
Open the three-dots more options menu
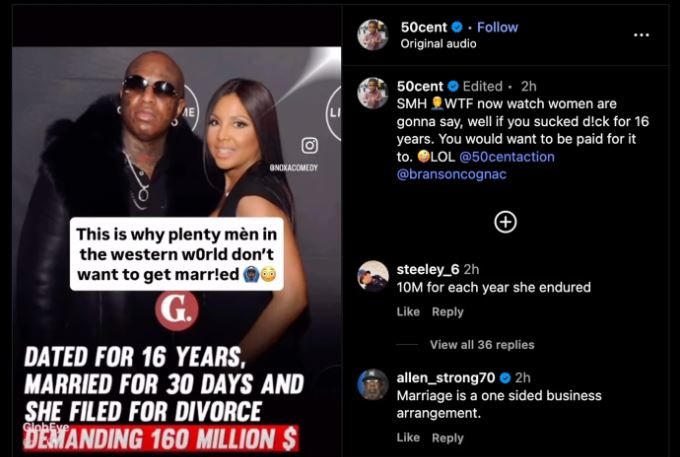point(641,35)
